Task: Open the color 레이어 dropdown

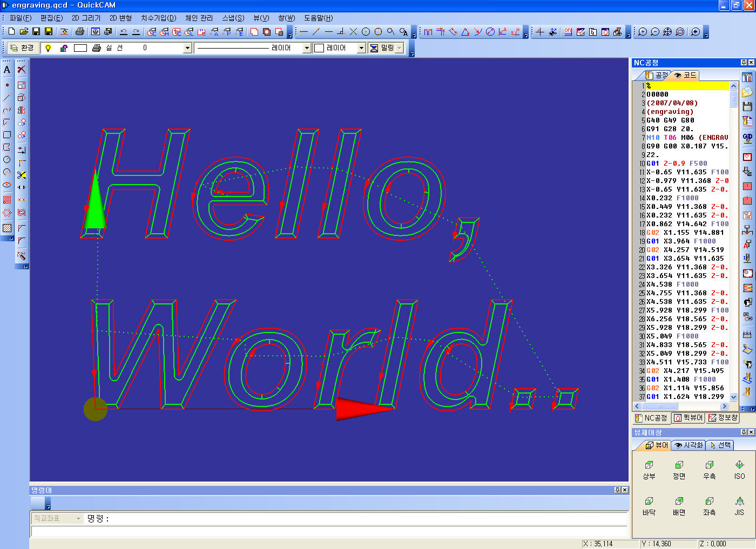Action: click(362, 48)
